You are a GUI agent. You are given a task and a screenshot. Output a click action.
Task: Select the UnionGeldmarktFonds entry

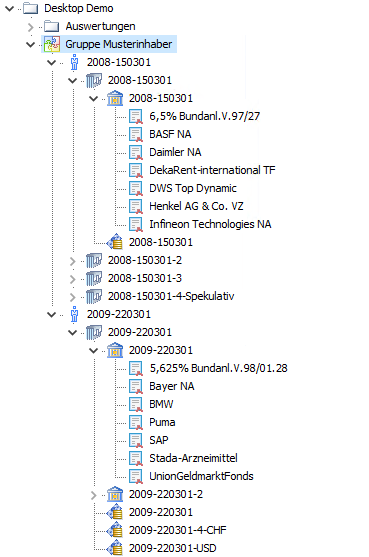(201, 476)
